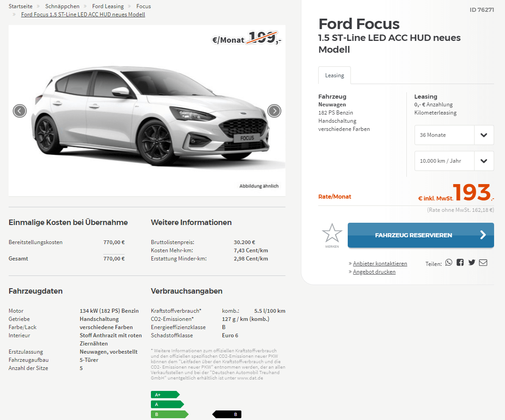Save vehicle with Merken star icon
The width and height of the screenshot is (505, 420).
[332, 235]
